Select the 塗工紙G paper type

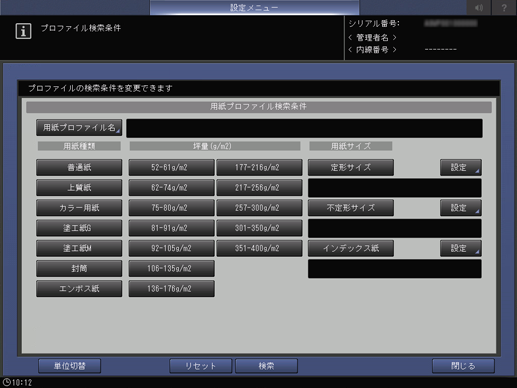click(x=79, y=228)
